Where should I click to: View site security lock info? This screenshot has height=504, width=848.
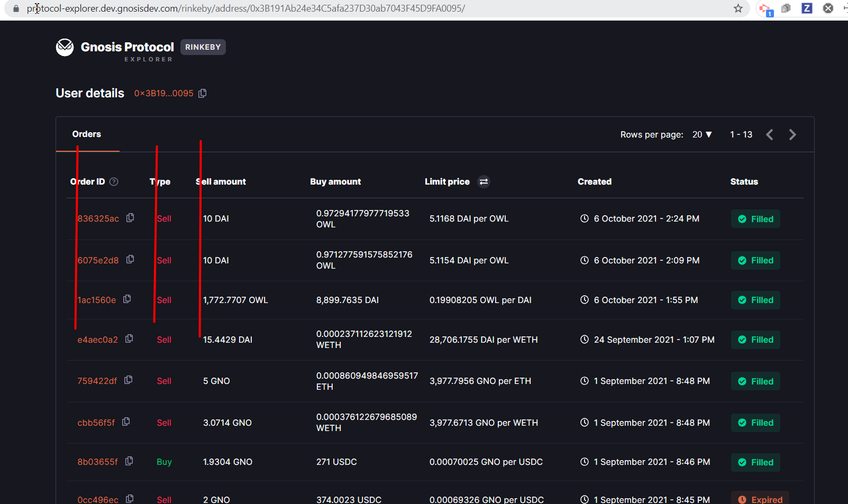click(x=16, y=8)
